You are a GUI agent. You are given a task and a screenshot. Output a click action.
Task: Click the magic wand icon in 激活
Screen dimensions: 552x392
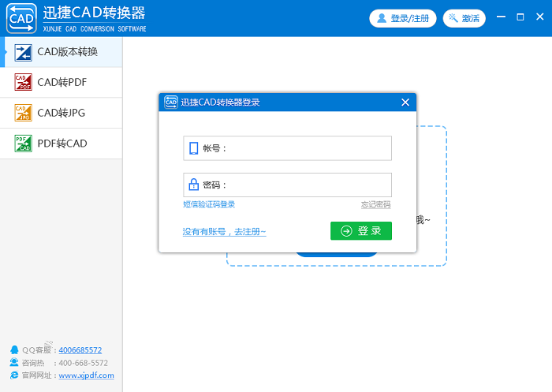453,17
